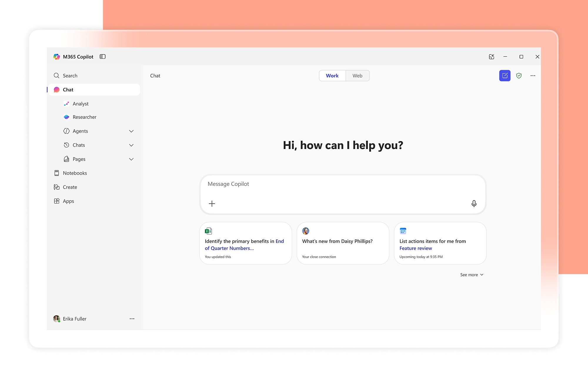This screenshot has height=377, width=588.
Task: Switch to the Web mode
Action: [x=357, y=76]
